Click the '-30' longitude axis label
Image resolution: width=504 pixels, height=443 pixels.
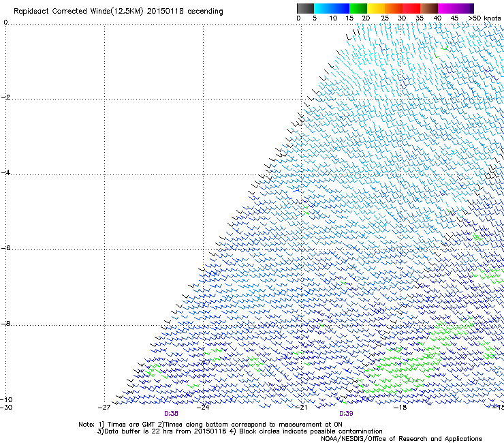(x=6, y=408)
